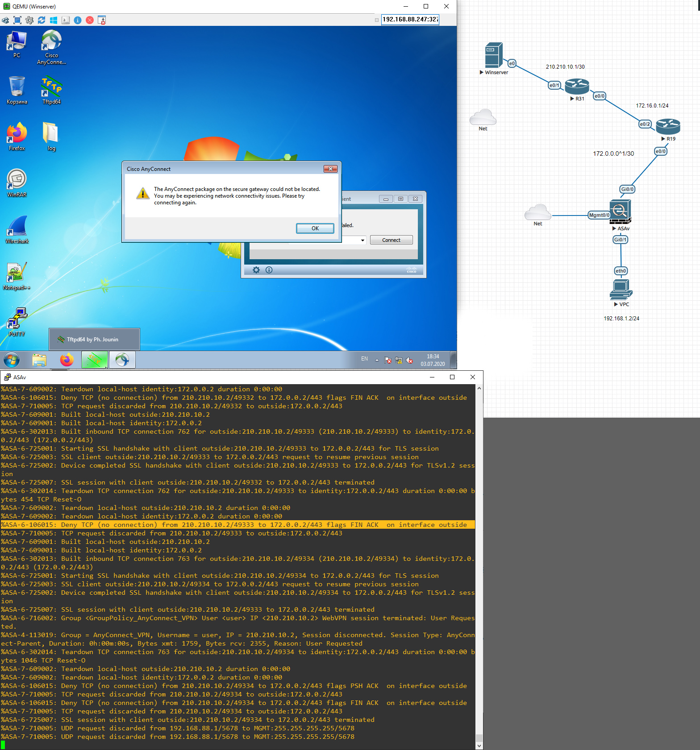Launch Wireshark from the desktop
Image resolution: width=700 pixels, height=750 pixels.
click(x=17, y=229)
